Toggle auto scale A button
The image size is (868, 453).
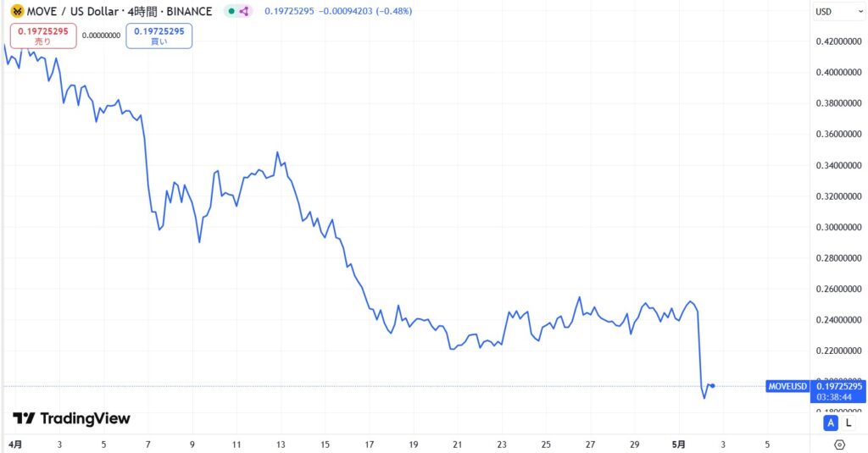[x=831, y=423]
